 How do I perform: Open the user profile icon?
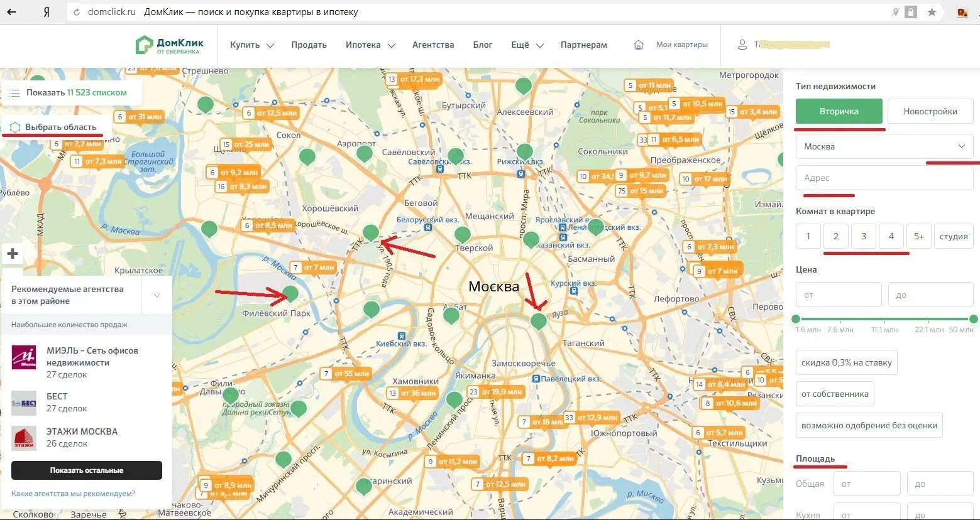[742, 45]
